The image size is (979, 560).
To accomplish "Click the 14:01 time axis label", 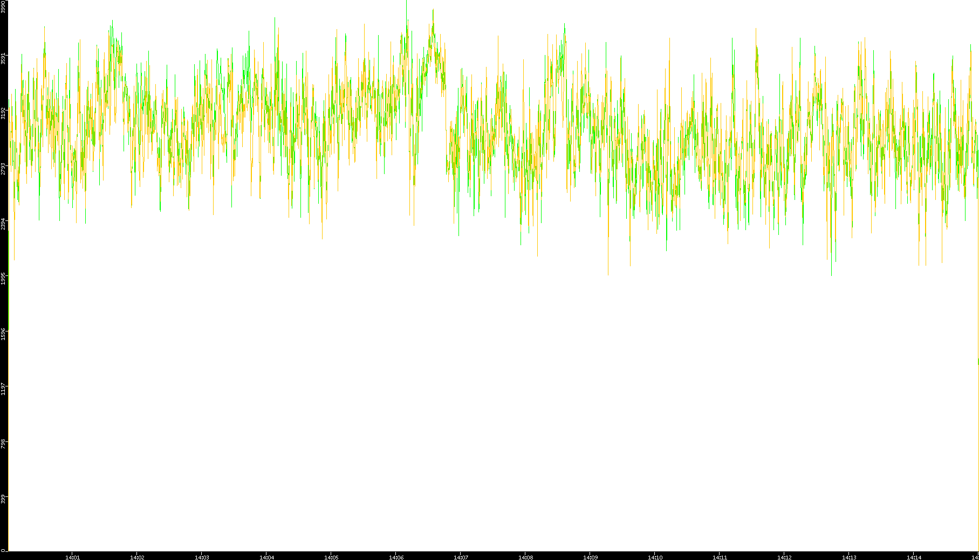I will tap(72, 557).
